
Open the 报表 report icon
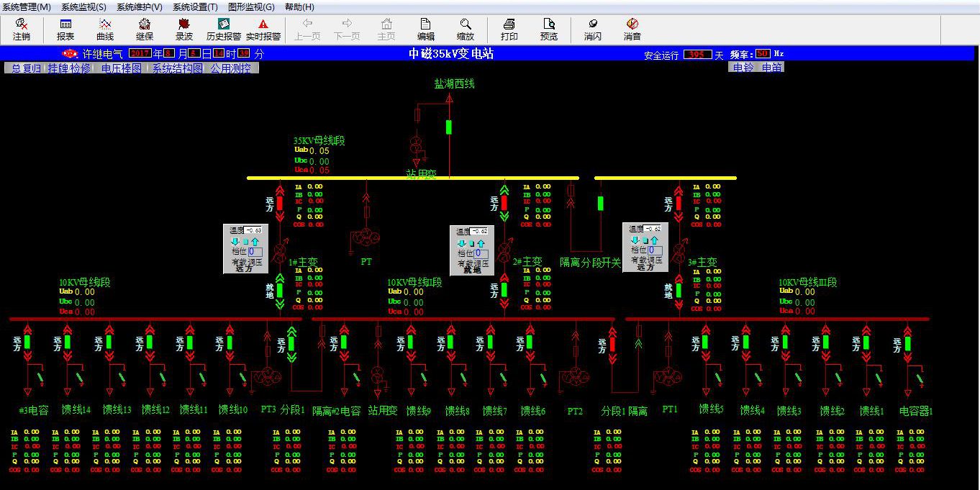65,29
